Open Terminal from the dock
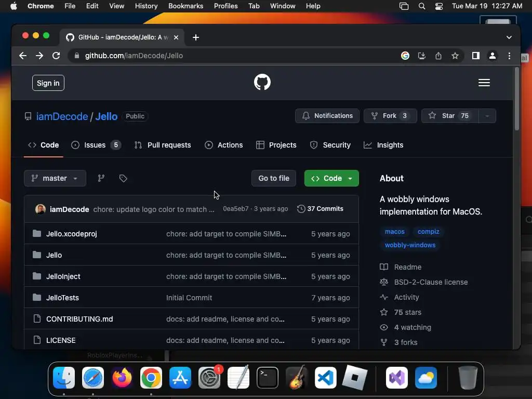This screenshot has height=399, width=532. point(268,378)
